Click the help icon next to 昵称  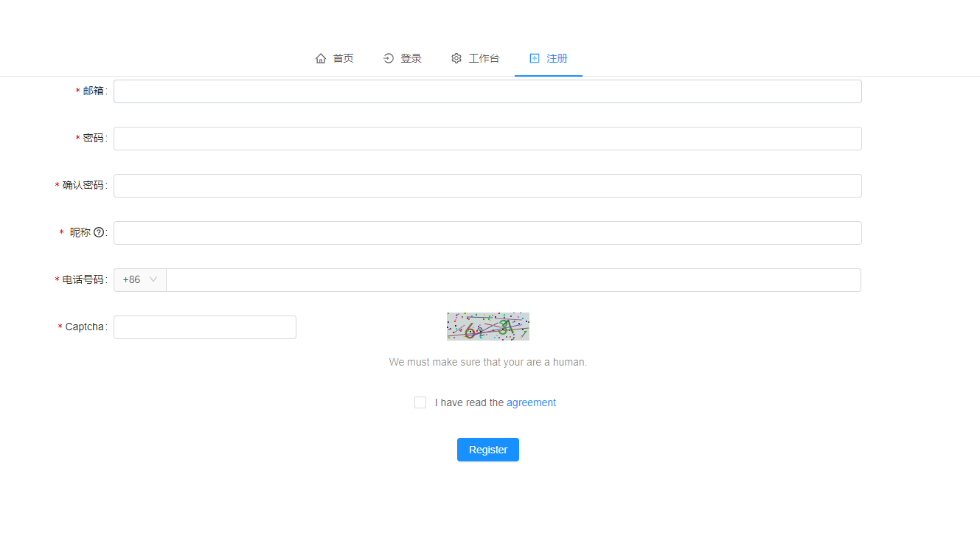point(99,232)
